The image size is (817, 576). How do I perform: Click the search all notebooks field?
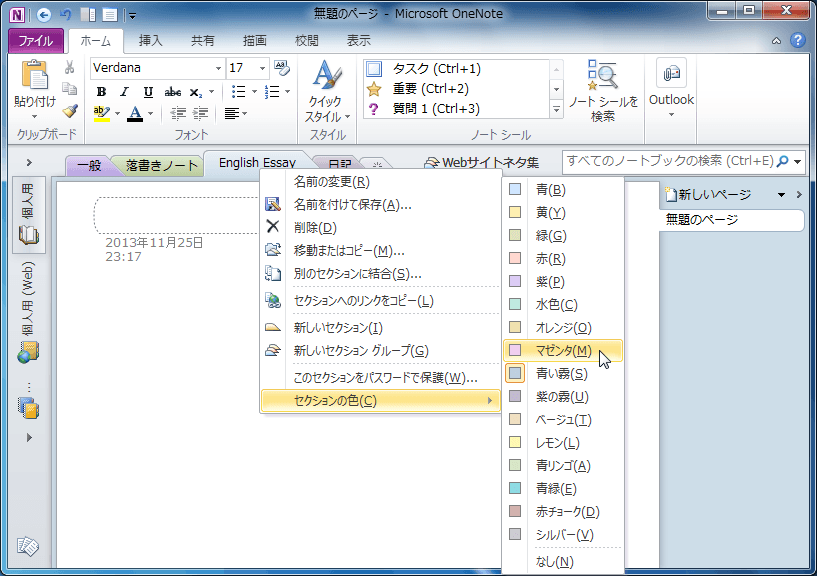(670, 162)
